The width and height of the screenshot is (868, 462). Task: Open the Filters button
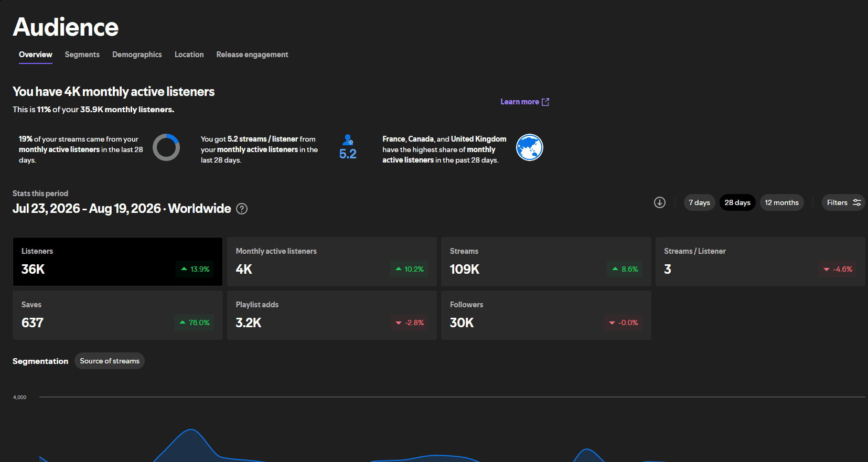[843, 202]
